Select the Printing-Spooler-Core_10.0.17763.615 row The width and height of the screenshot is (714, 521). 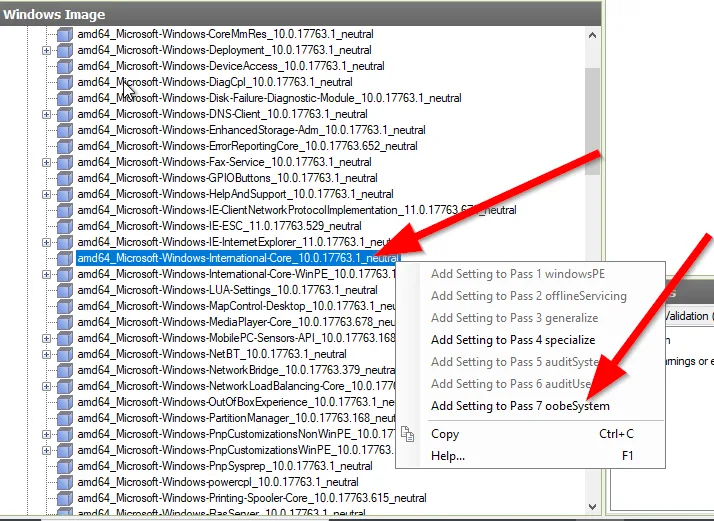coord(252,498)
